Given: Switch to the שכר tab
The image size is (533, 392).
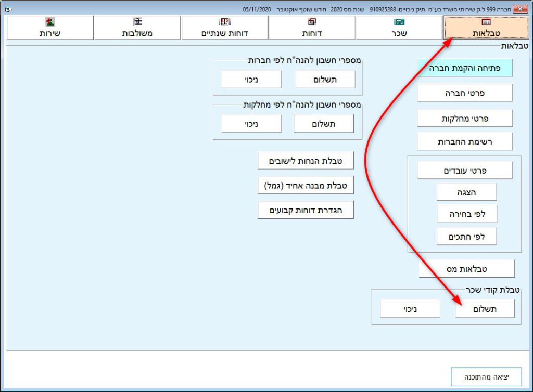Looking at the screenshot, I should click(399, 28).
